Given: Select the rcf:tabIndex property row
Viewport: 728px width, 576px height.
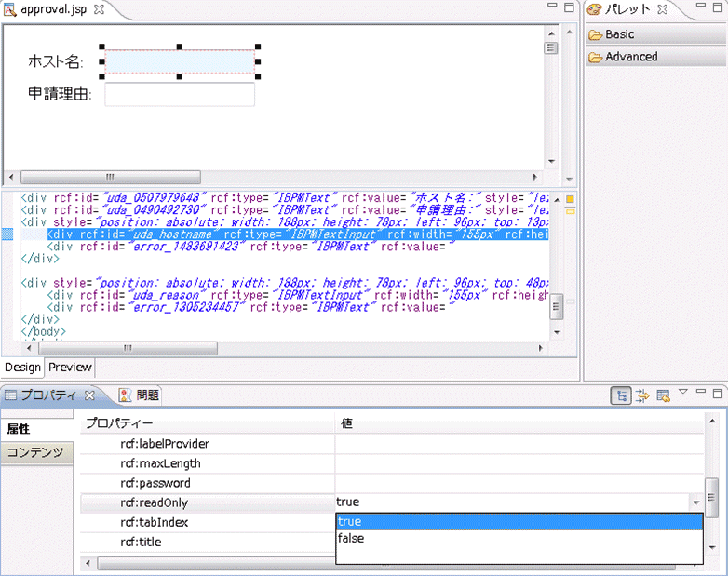Looking at the screenshot, I should click(x=208, y=522).
